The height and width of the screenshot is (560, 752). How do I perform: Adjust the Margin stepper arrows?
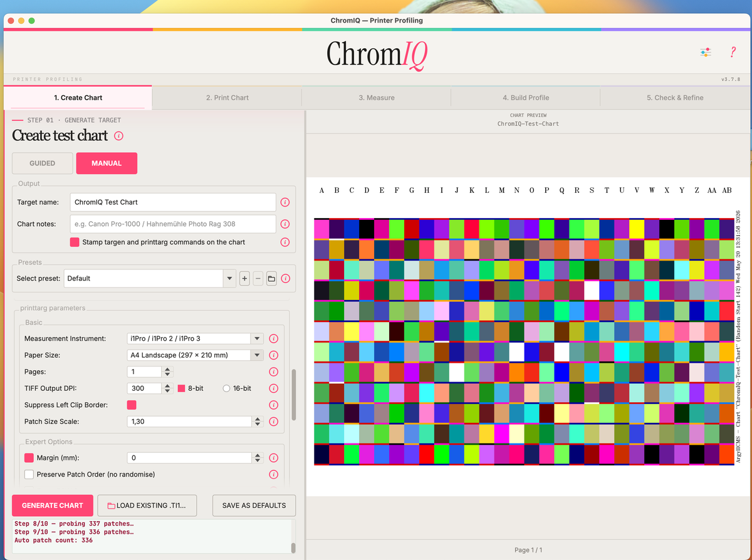click(258, 458)
